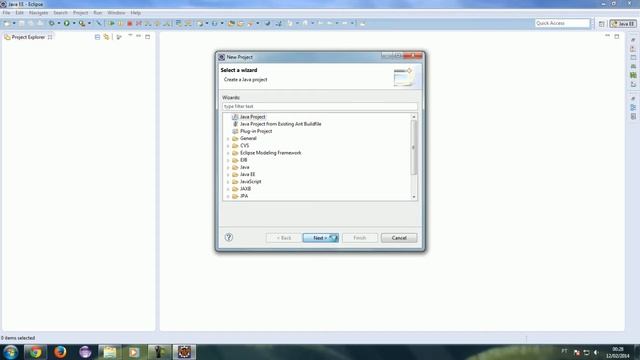Switch to the Java EE perspective button
Image resolution: width=640 pixels, height=360 pixels.
tap(623, 24)
